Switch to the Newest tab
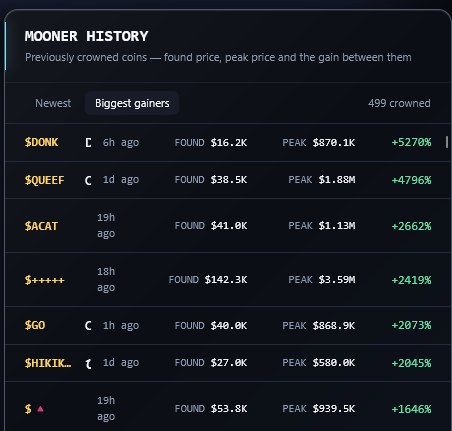 pyautogui.click(x=53, y=103)
